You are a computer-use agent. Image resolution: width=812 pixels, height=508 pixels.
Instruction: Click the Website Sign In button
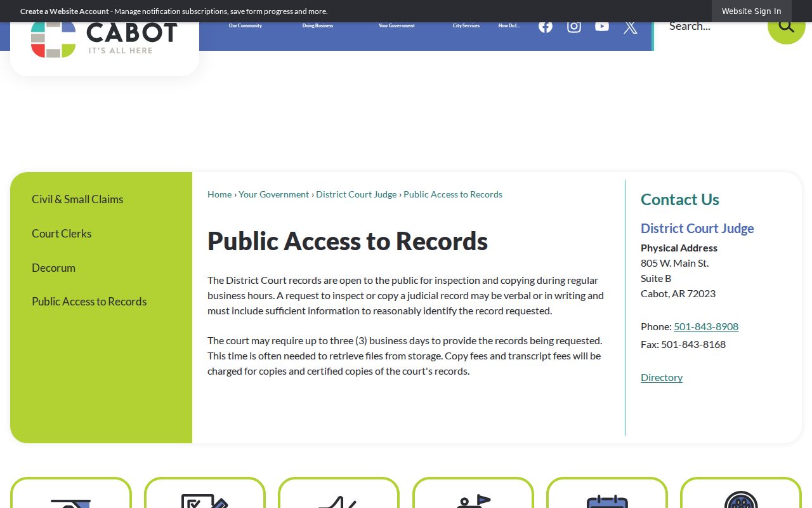coord(752,11)
